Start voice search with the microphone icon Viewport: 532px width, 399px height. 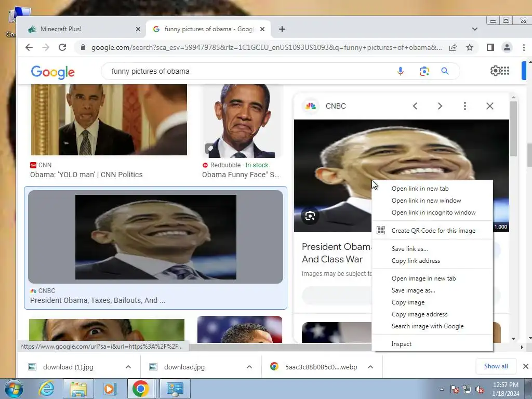click(x=401, y=71)
